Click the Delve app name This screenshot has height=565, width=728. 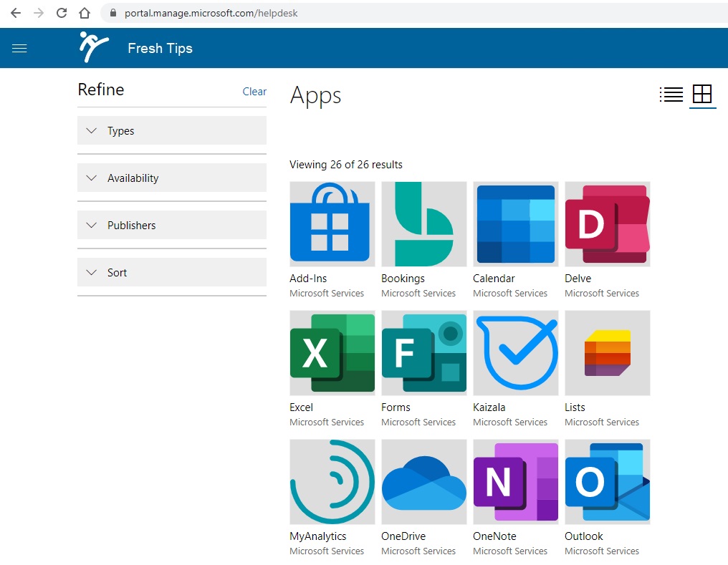click(578, 279)
